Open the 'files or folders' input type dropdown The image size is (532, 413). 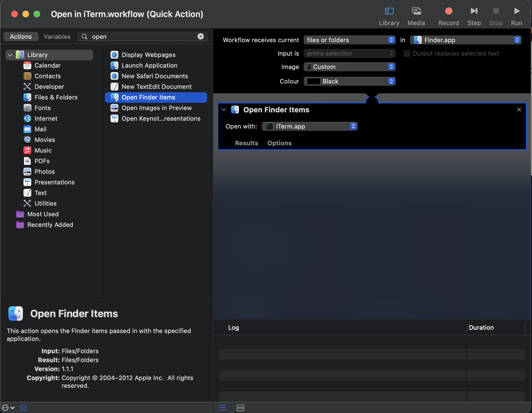click(349, 40)
